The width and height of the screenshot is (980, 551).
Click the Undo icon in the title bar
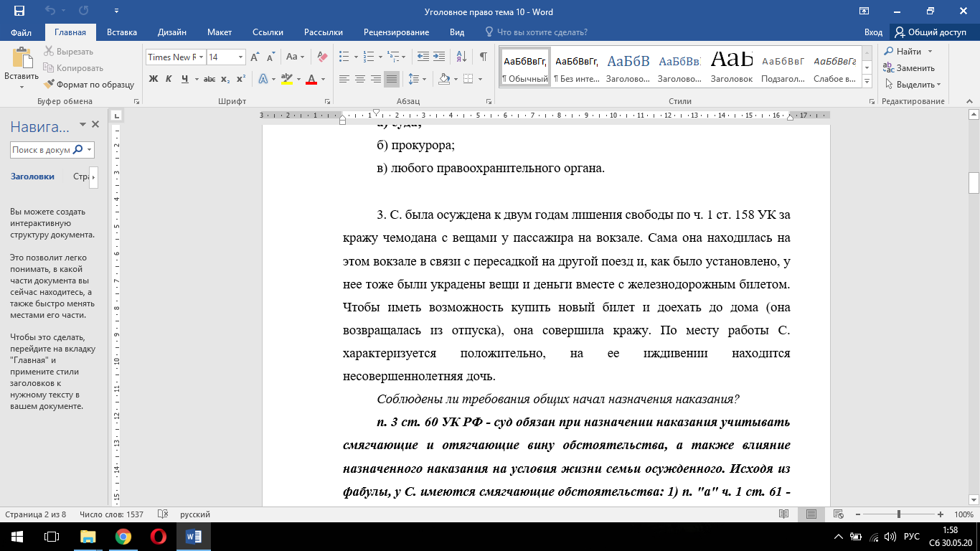[50, 11]
